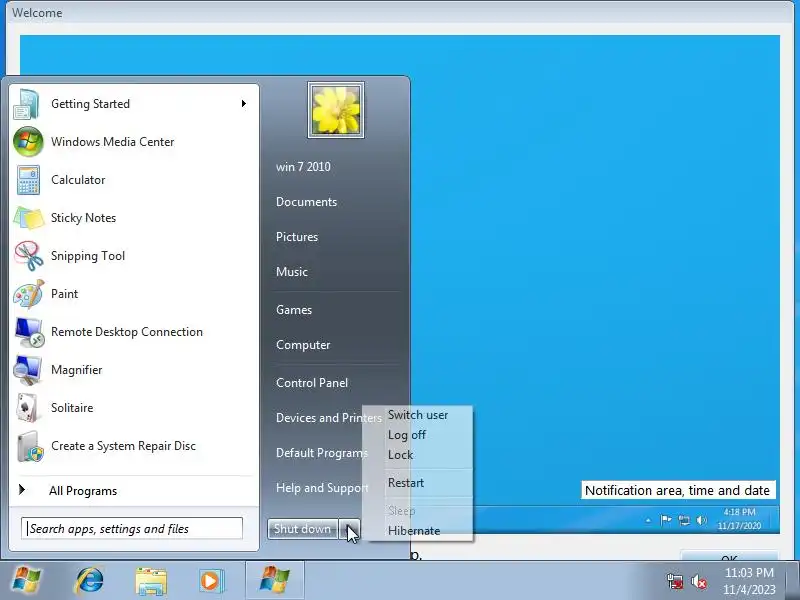
Task: Click the Start orb on the taskbar
Action: pos(27,580)
